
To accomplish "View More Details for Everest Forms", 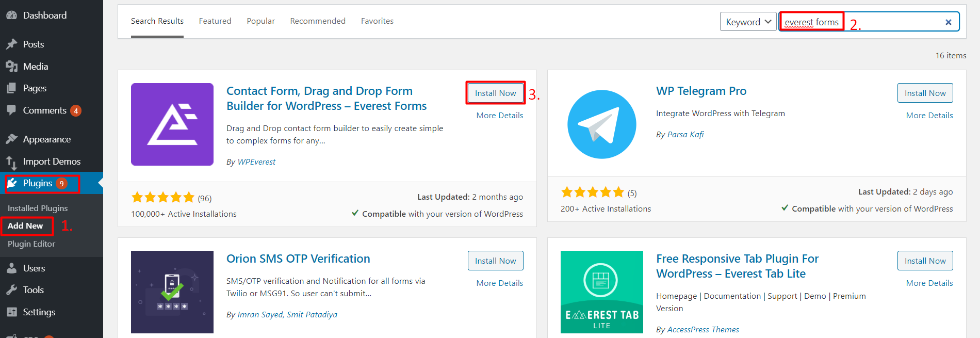I will click(x=500, y=116).
